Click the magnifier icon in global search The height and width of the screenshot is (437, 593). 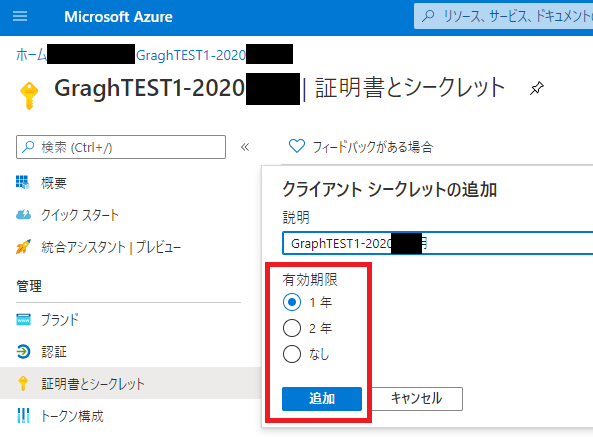[428, 16]
